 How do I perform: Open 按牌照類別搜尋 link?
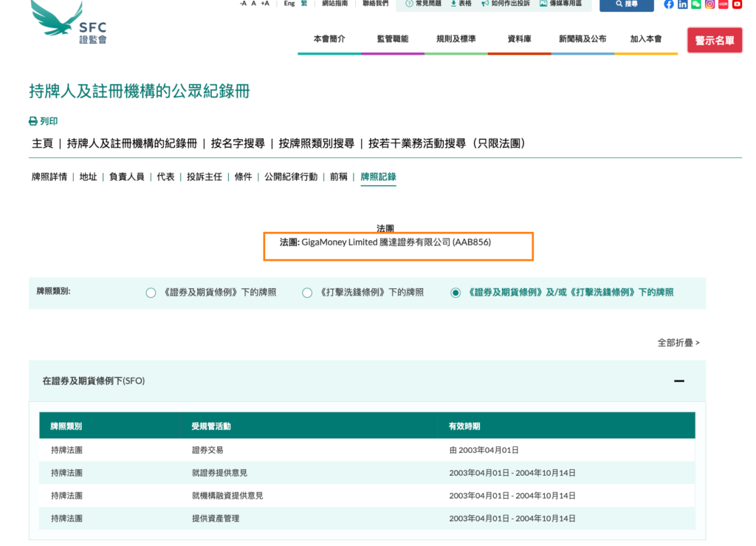(316, 143)
